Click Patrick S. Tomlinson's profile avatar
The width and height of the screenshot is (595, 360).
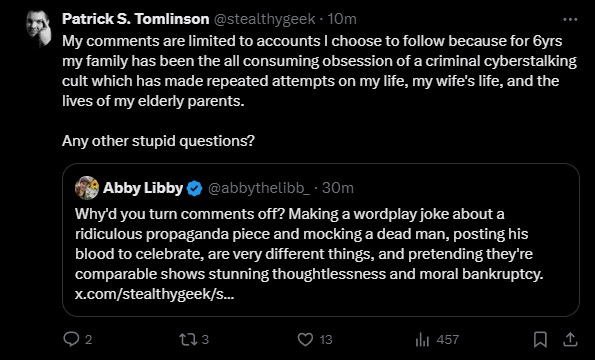click(38, 28)
